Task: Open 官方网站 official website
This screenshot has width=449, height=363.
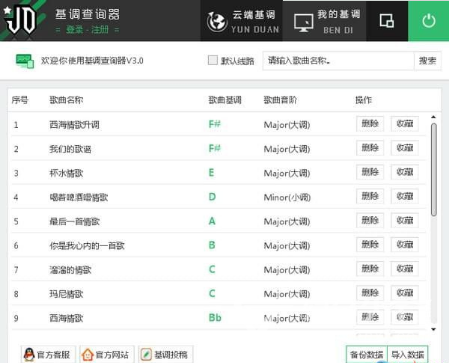Action: 107,355
